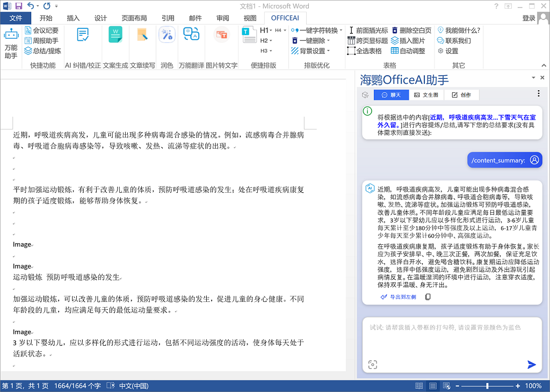Click 联系我们 contact us item

point(454,41)
